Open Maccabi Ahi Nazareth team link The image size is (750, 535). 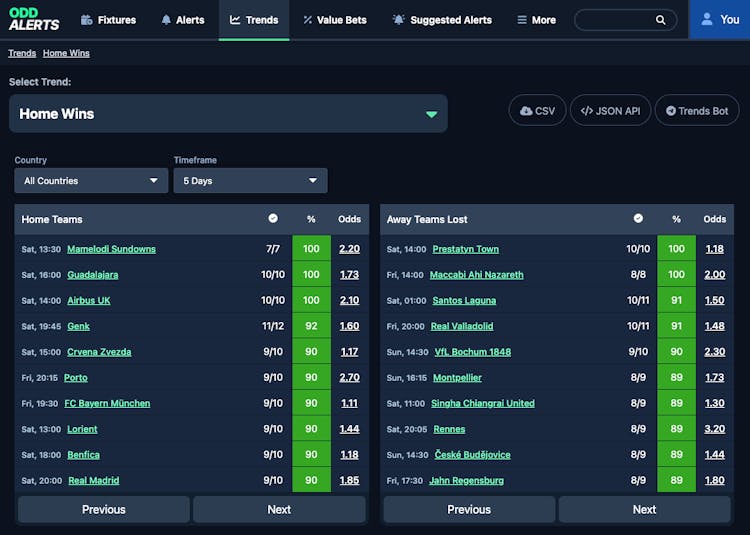[x=476, y=275]
